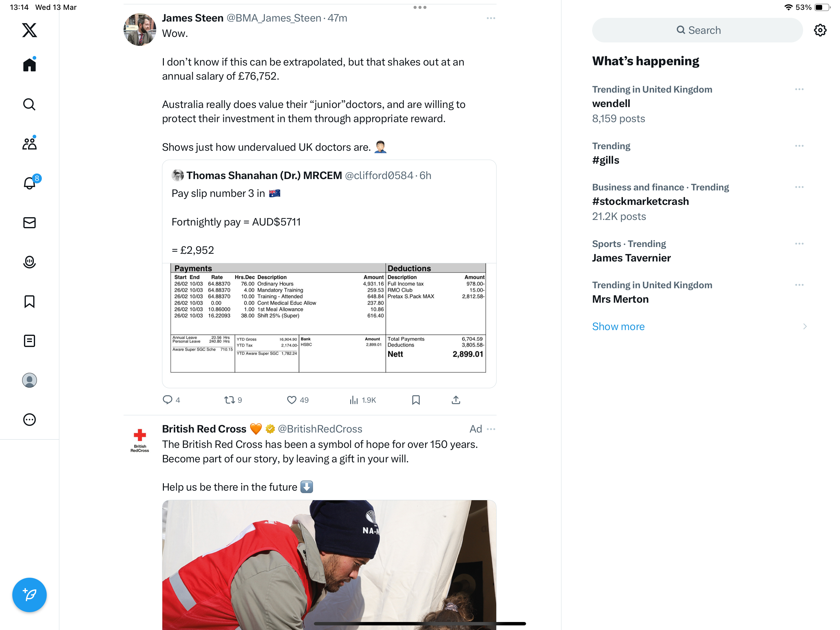
Task: Repost James Steen's post
Action: tap(233, 400)
